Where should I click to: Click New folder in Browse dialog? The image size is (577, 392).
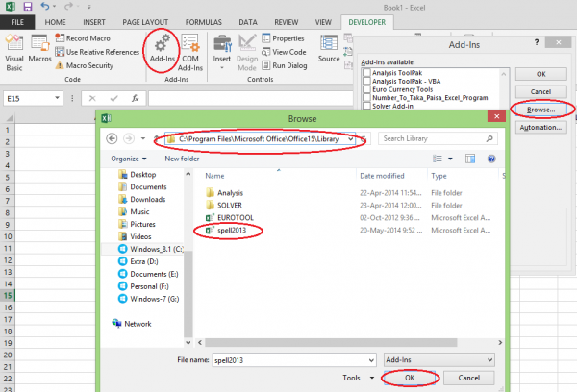(182, 159)
